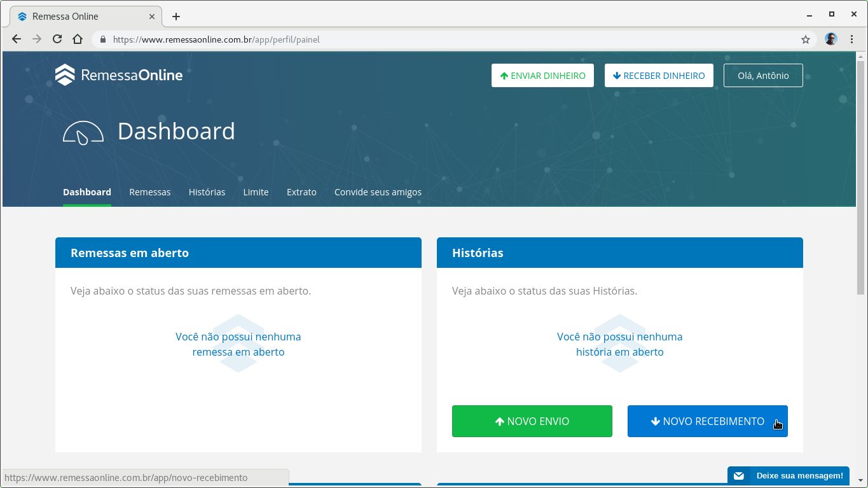Select the Remessa Online browser tab
The width and height of the screenshot is (868, 488).
click(x=86, y=17)
